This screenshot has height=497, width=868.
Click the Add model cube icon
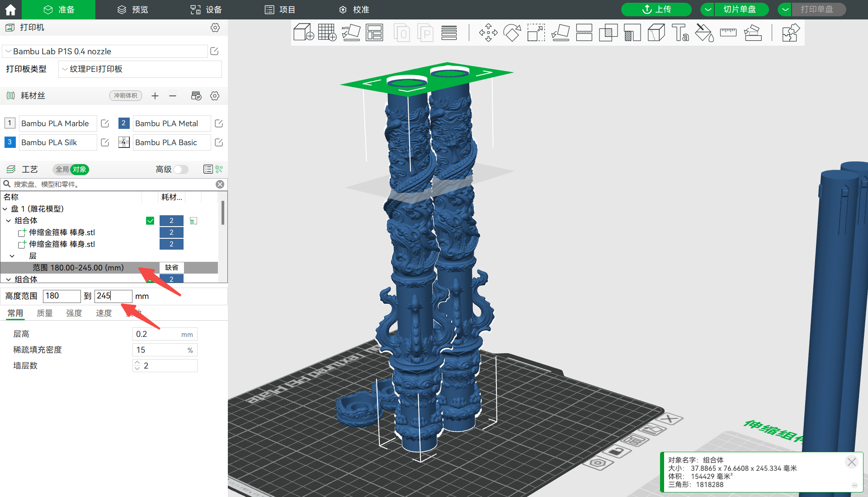coord(303,33)
